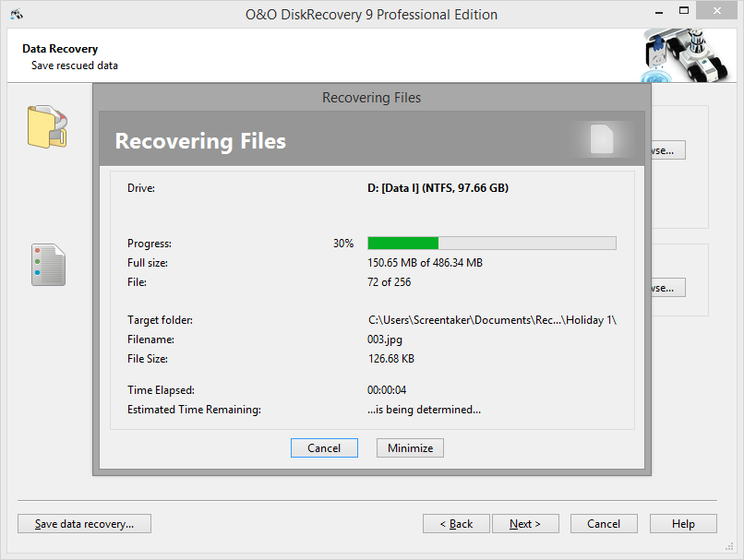Click the 'Recovering Files' dialog title bar
The image size is (744, 560).
[x=371, y=97]
